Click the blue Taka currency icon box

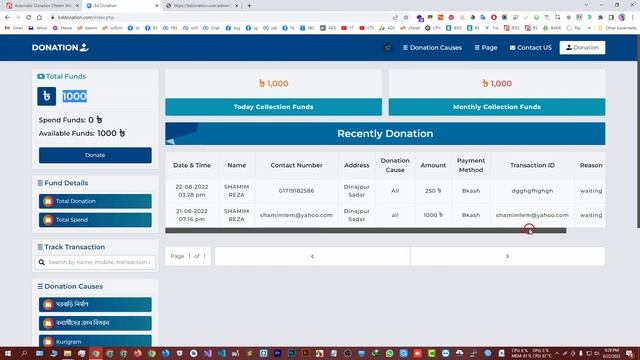(x=47, y=96)
